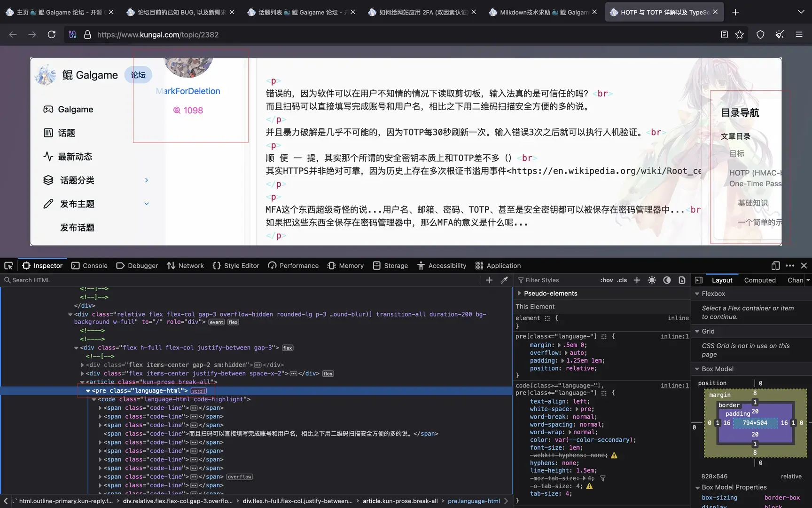Show more sidebar tabs dropdown arrow
The image size is (812, 508).
coord(808,280)
